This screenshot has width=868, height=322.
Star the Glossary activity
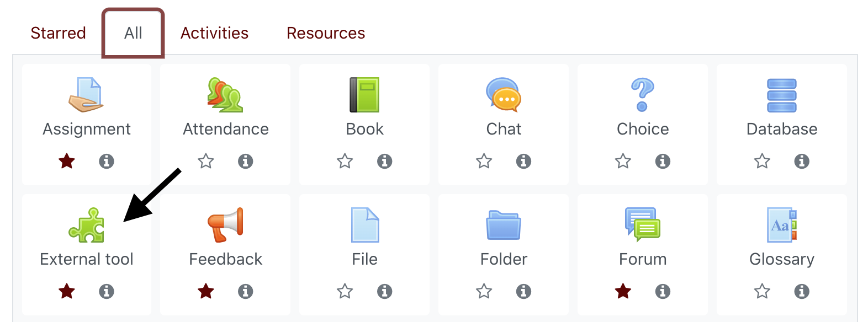(763, 291)
